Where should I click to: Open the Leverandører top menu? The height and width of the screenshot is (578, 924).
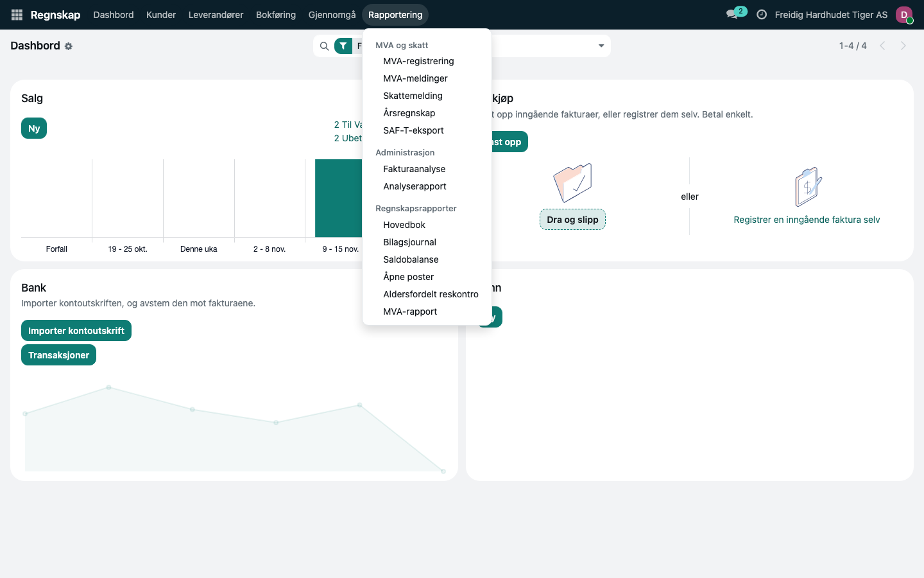pos(216,15)
